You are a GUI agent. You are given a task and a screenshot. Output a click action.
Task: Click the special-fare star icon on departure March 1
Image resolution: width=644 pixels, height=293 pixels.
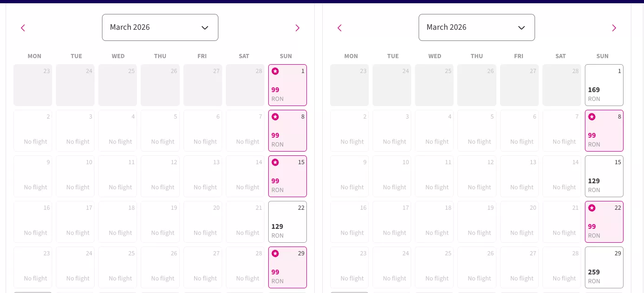tap(275, 71)
